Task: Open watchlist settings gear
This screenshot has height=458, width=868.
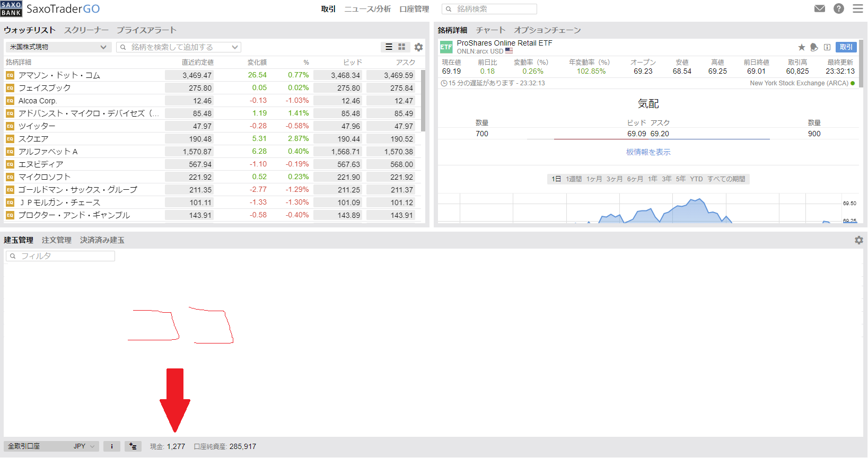Action: (419, 47)
